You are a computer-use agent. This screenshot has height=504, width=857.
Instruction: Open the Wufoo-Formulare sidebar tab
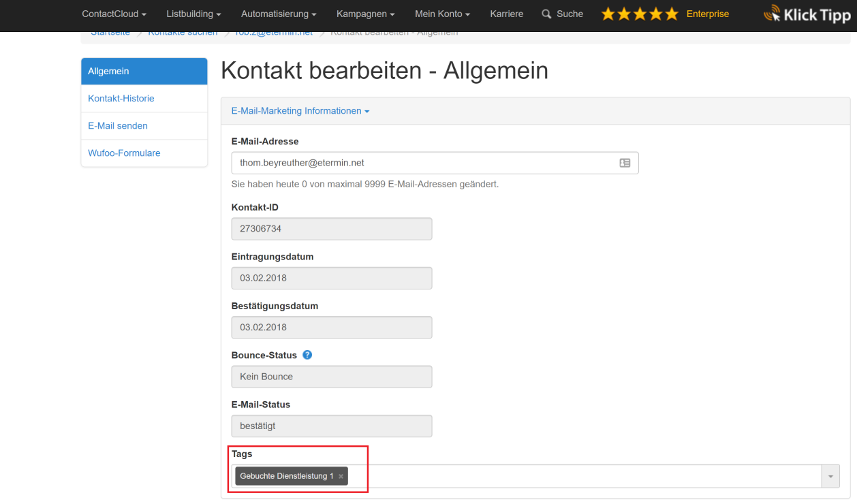click(x=144, y=153)
